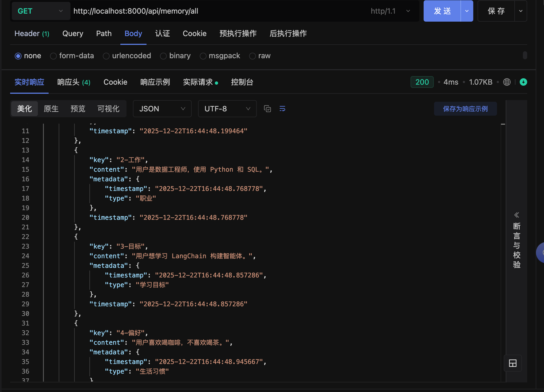
Task: Click the green download response icon
Action: (523, 82)
